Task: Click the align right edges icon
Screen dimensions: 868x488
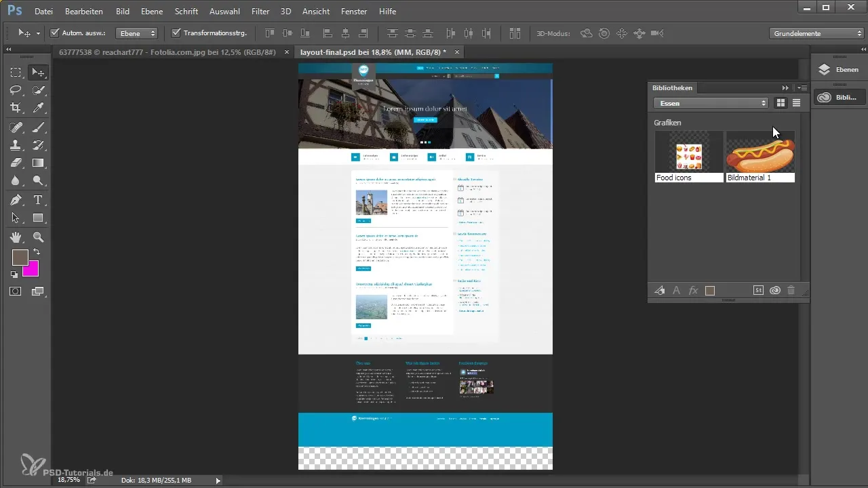Action: pyautogui.click(x=363, y=33)
